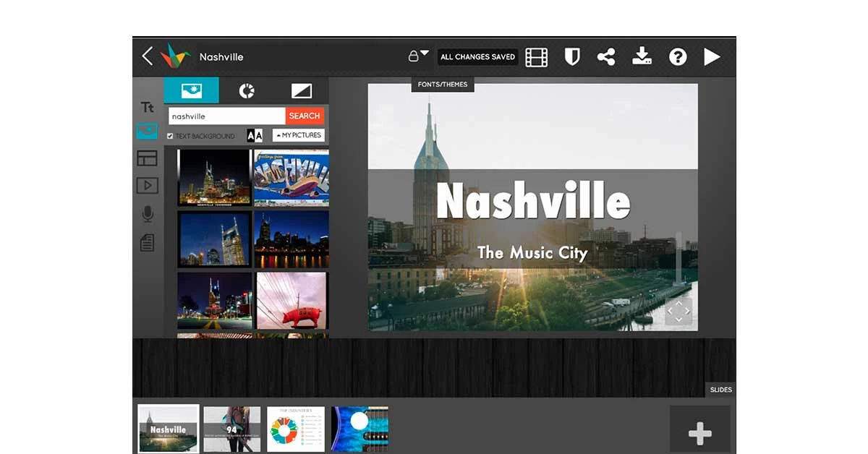The height and width of the screenshot is (454, 868).
Task: Open the video slide icon
Action: coord(148,186)
